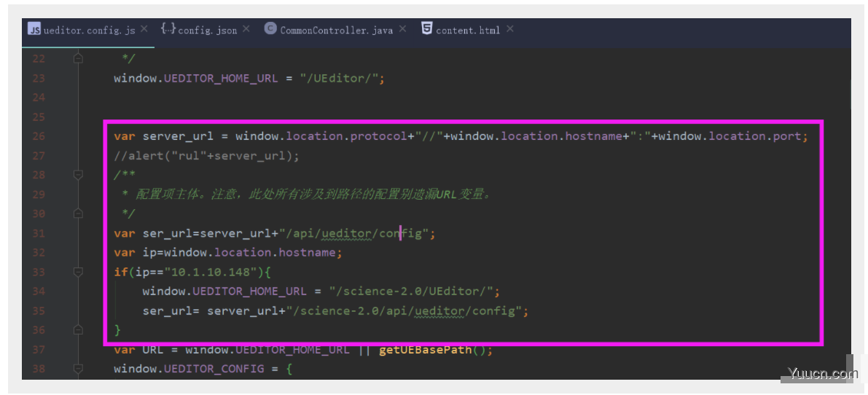The image size is (868, 395).
Task: Click line number 38 in the gutter
Action: [x=38, y=369]
